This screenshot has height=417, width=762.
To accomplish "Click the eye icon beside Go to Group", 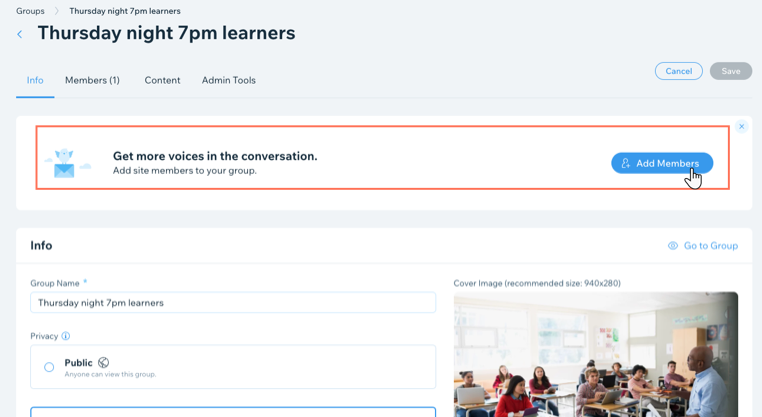I will (x=673, y=245).
